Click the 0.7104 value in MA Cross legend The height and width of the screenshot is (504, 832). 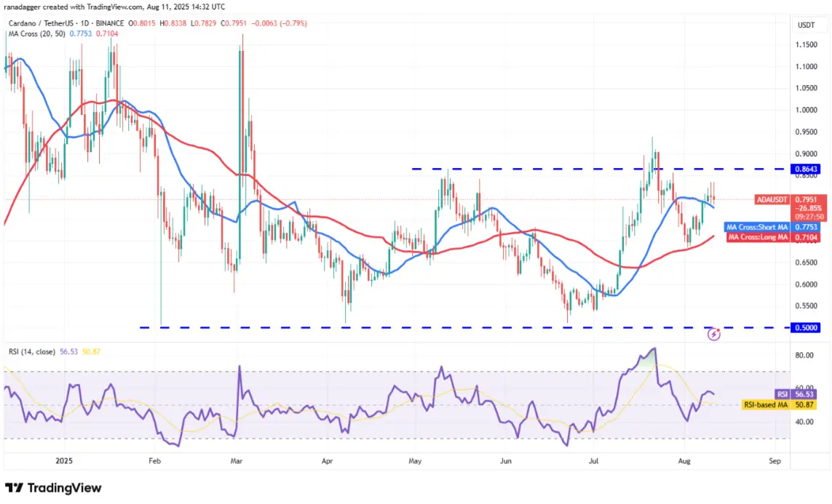(107, 33)
